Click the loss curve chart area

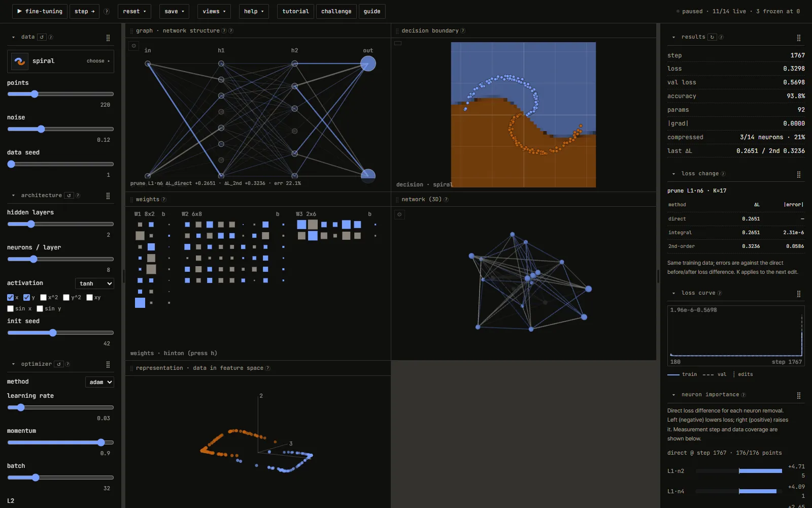(736, 335)
